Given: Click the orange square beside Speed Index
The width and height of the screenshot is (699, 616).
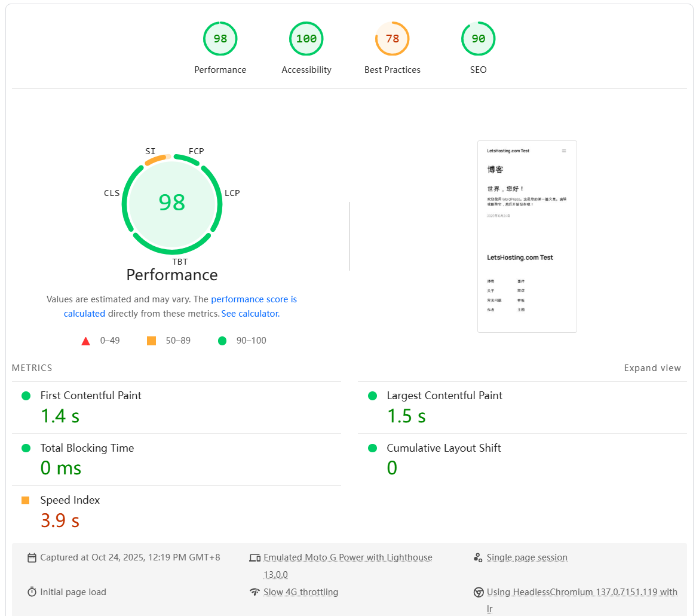Looking at the screenshot, I should [x=26, y=500].
